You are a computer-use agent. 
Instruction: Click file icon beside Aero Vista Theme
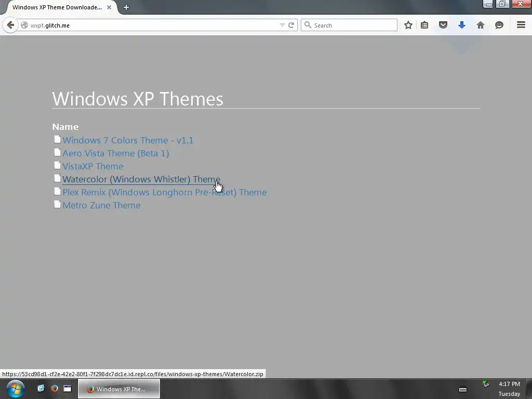[x=57, y=152]
